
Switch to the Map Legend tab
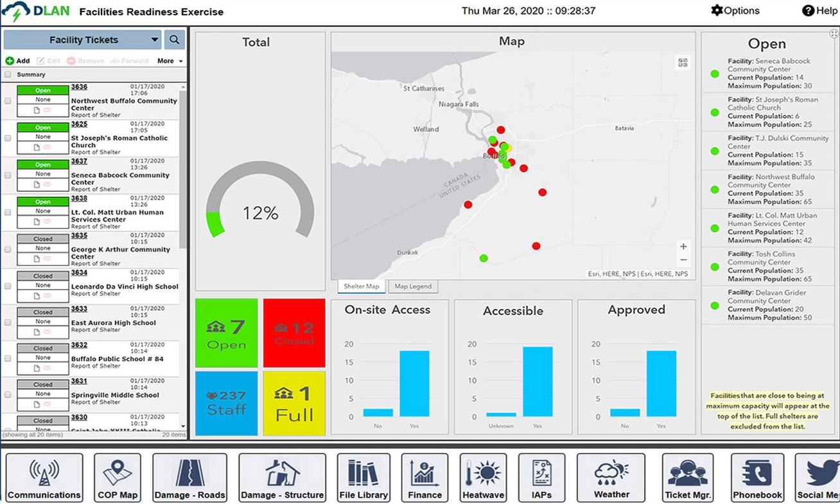coord(414,286)
